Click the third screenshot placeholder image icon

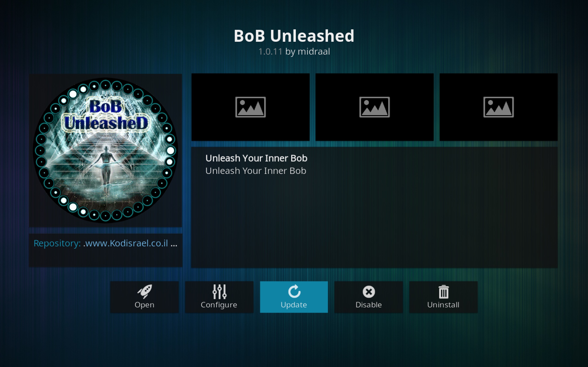click(x=499, y=107)
